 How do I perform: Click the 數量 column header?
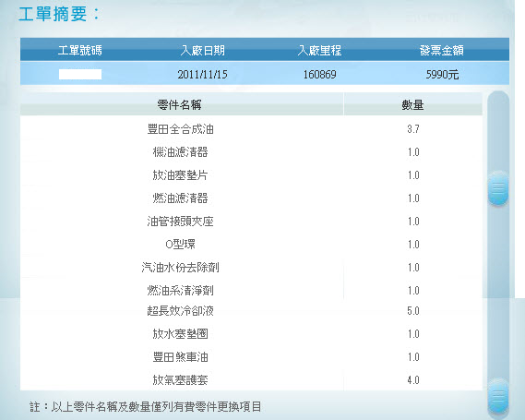[412, 105]
